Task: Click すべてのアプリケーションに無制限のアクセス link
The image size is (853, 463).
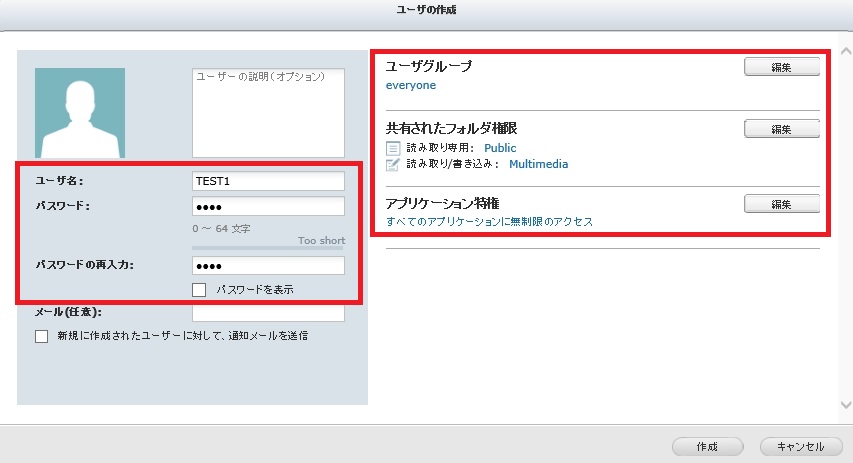Action: [490, 221]
